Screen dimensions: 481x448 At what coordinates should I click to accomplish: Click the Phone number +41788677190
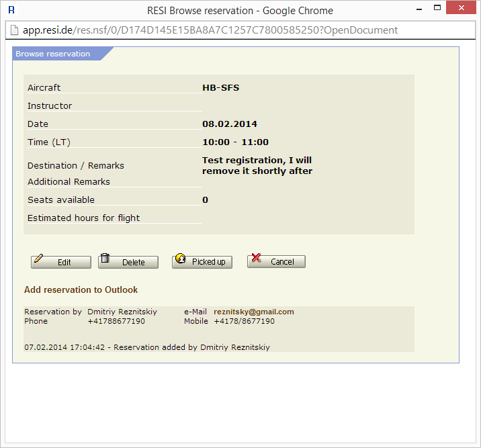coord(116,322)
